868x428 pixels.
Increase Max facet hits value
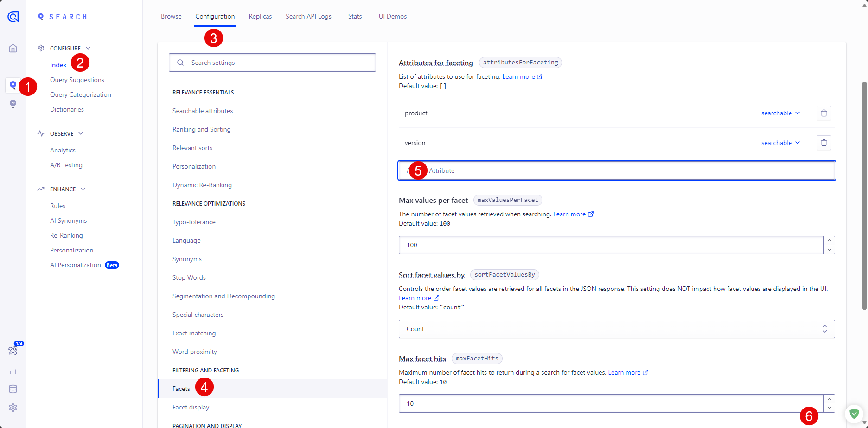(x=829, y=399)
